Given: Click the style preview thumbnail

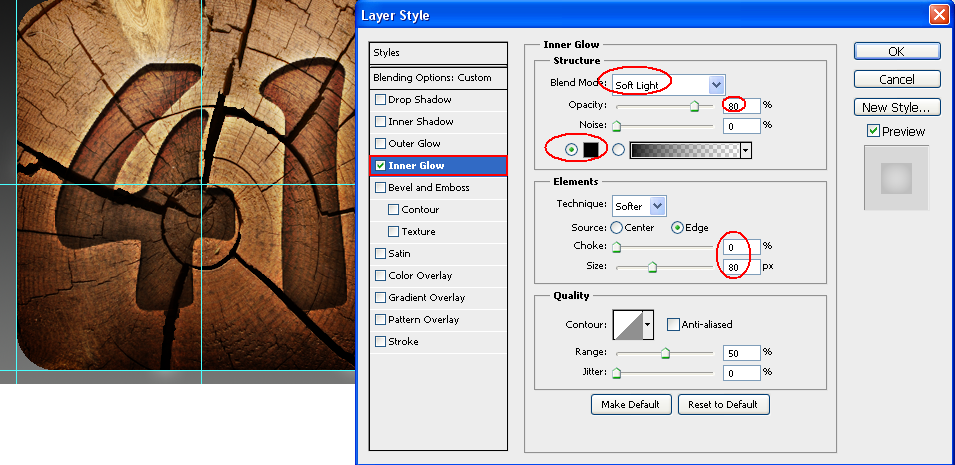Looking at the screenshot, I should [897, 178].
